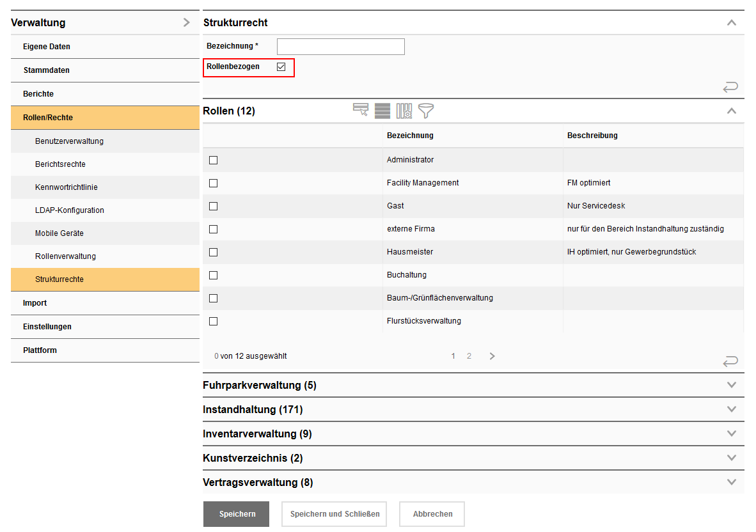Click reset arrow icon in Strukturrecht section
The height and width of the screenshot is (532, 756).
(730, 87)
